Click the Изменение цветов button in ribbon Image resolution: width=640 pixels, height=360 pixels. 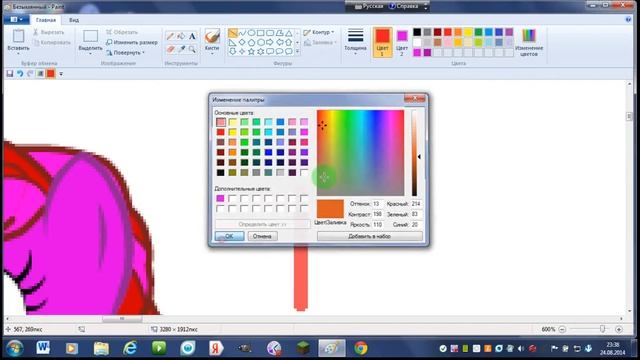coord(529,42)
